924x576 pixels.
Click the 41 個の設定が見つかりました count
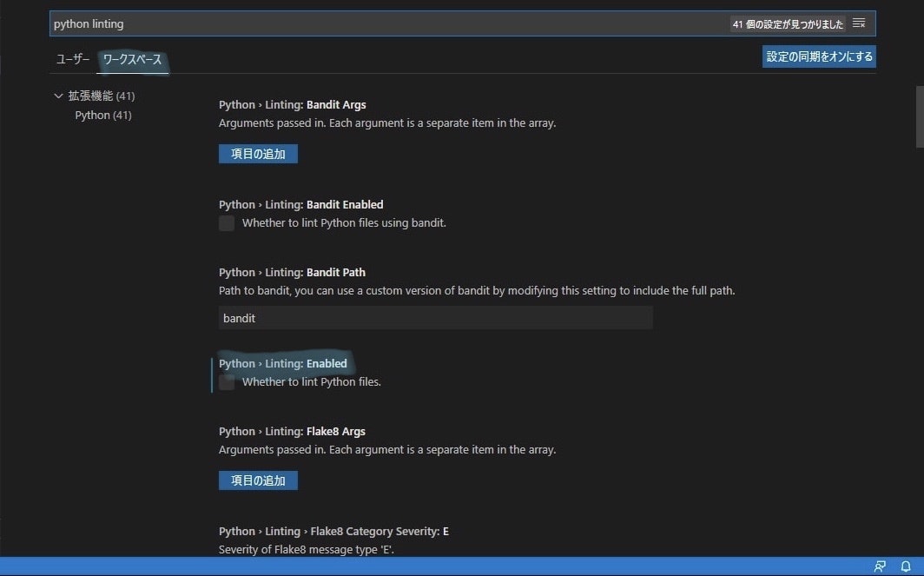[788, 24]
